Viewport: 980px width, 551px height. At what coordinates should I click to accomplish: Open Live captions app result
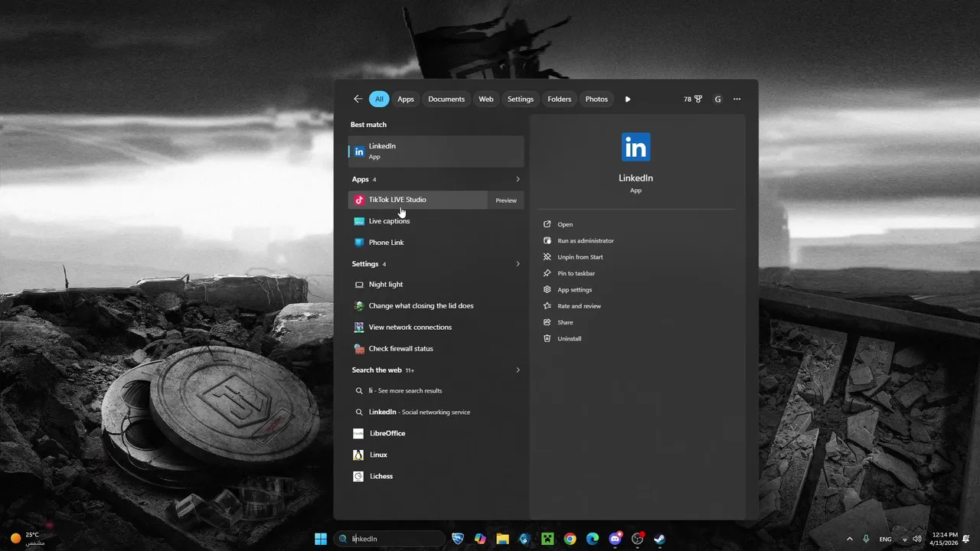point(436,221)
